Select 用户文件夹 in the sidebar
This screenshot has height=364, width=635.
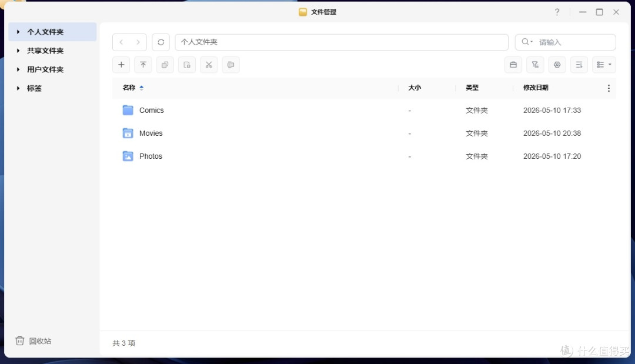tap(45, 69)
